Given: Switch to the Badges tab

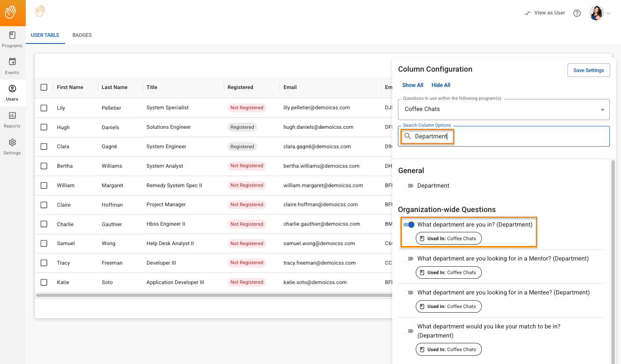Looking at the screenshot, I should pyautogui.click(x=82, y=35).
